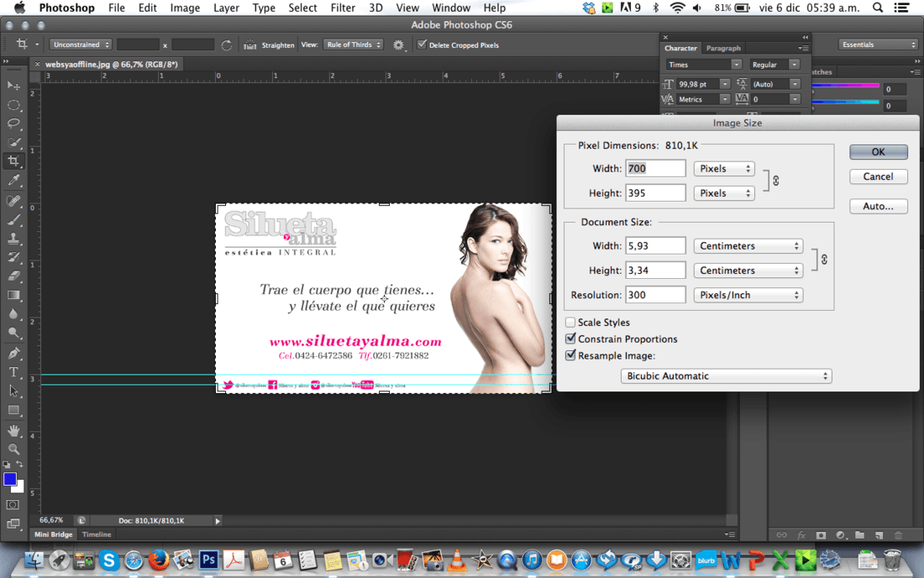Click the pixel Height field showing 395

(655, 193)
